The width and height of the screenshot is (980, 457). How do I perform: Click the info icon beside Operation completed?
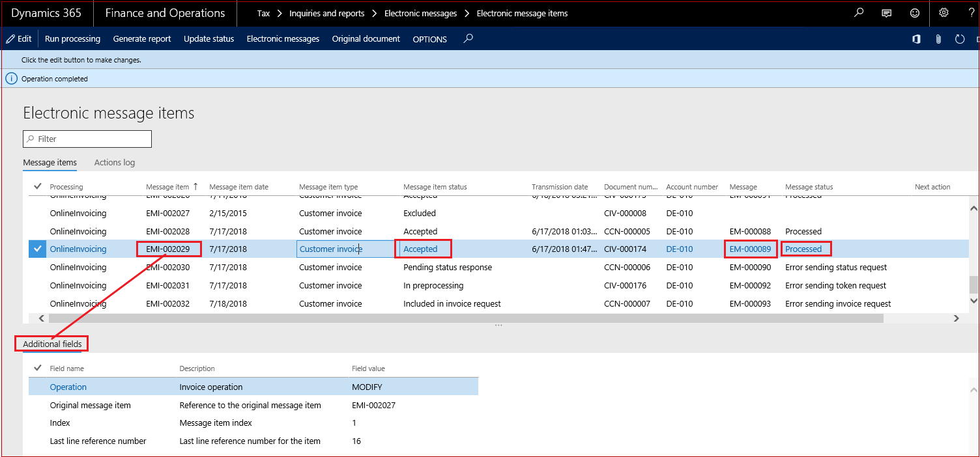click(11, 79)
